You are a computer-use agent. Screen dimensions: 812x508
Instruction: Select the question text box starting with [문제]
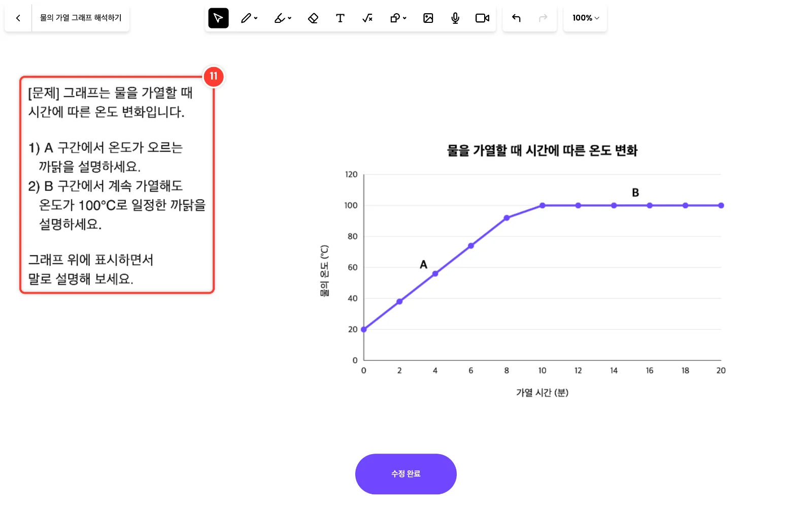coord(117,185)
